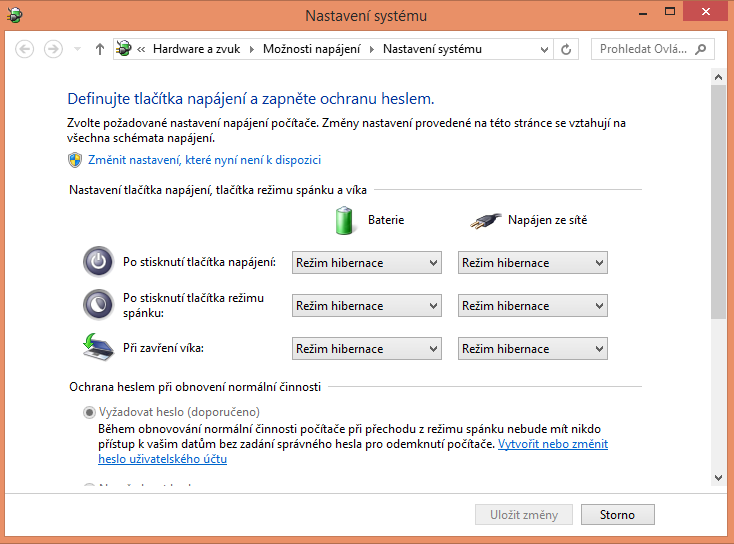Expand the arrow after 'Možnosti napájení'
Image resolution: width=734 pixels, height=544 pixels.
(372, 49)
